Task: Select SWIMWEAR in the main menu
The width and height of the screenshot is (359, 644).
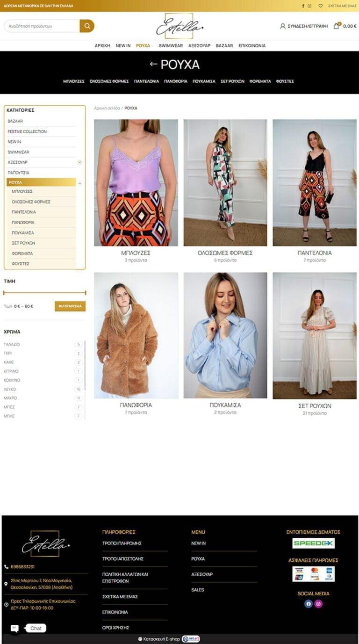Action: (x=171, y=45)
